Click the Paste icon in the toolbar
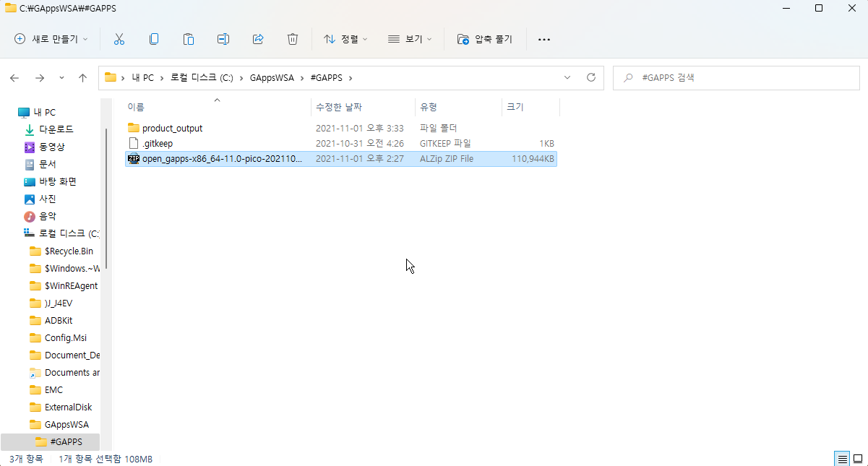868x466 pixels. [x=188, y=39]
